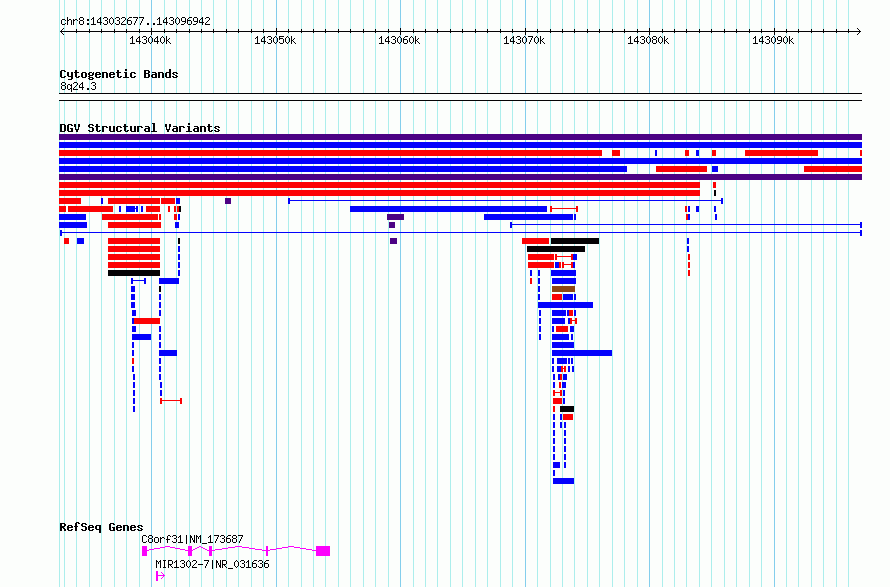Screen dimensions: 890x587
Task: Click the C8orf31|NM_173687 gene label
Action: (x=192, y=539)
